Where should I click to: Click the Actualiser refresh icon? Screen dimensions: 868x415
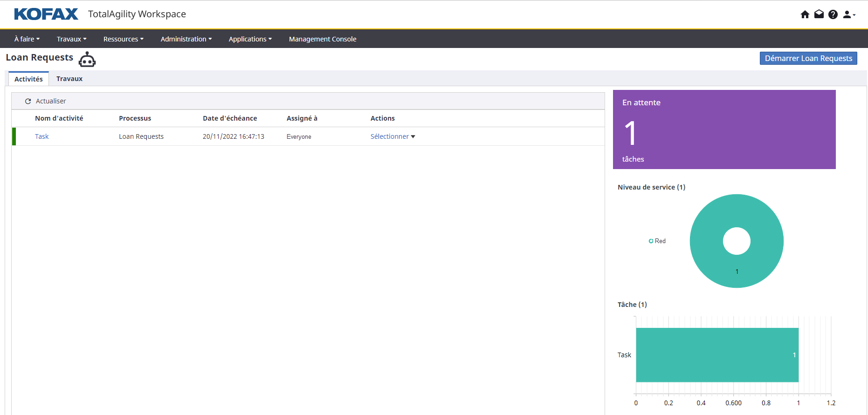28,101
